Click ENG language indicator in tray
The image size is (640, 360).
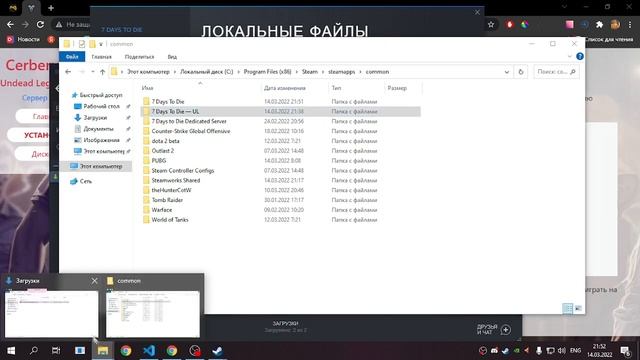click(576, 351)
